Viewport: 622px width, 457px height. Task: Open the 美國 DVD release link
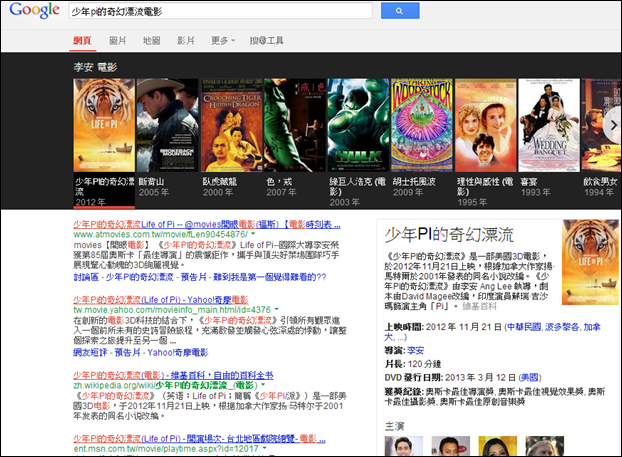point(530,377)
